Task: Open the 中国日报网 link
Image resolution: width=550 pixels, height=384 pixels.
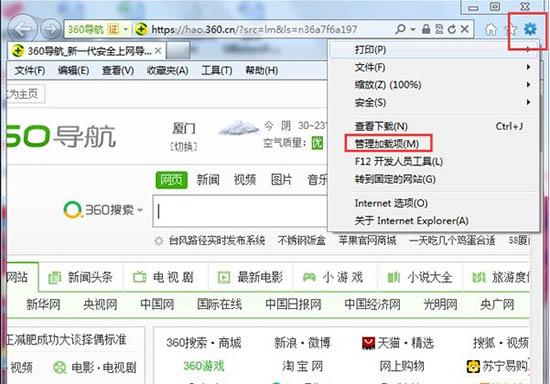Action: pyautogui.click(x=293, y=304)
